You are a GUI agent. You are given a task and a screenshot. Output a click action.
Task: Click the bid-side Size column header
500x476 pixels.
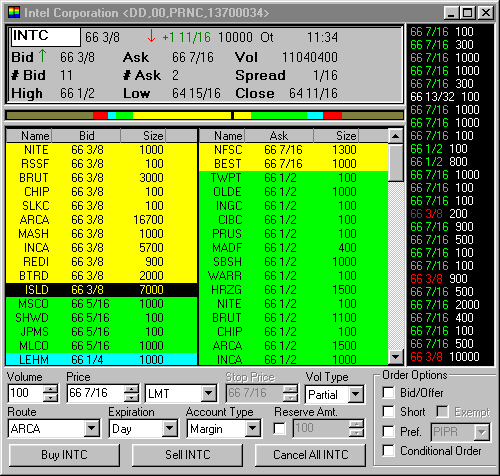pyautogui.click(x=143, y=136)
